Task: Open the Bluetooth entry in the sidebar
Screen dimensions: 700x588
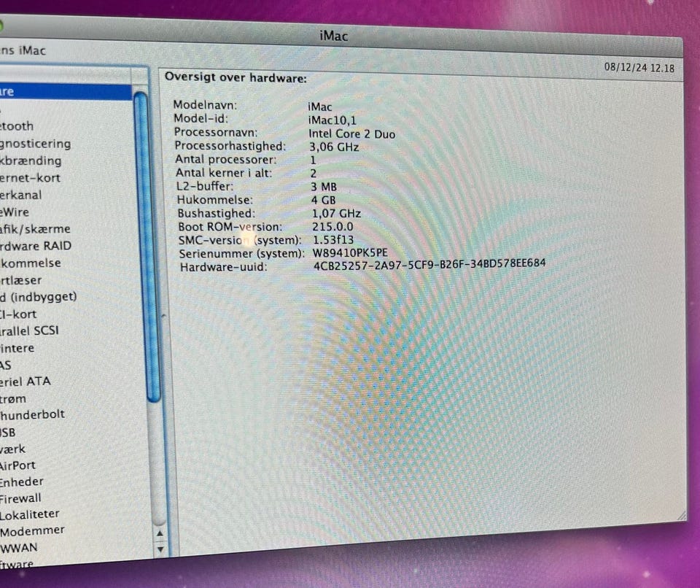Action: tap(17, 126)
